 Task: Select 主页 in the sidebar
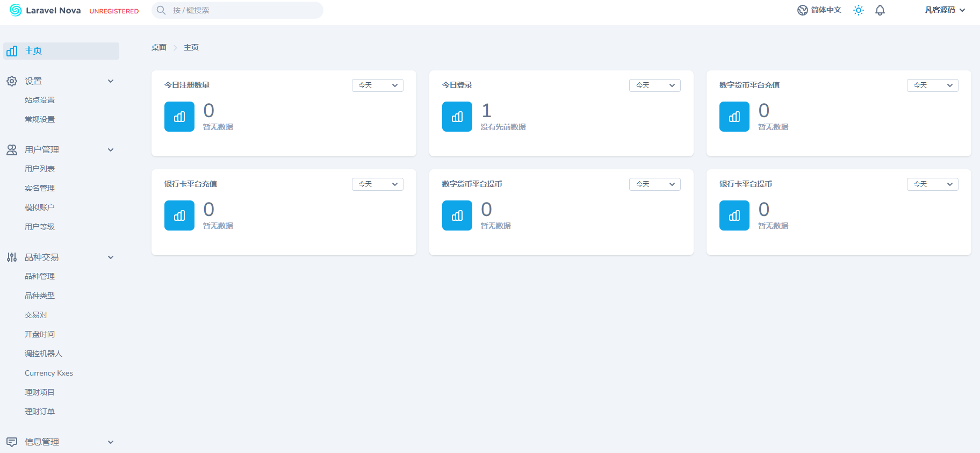point(33,51)
